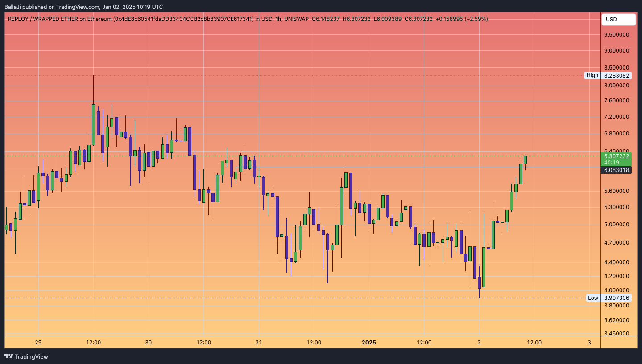Click the 2025 label on time axis
The width and height of the screenshot is (642, 364).
(x=369, y=343)
